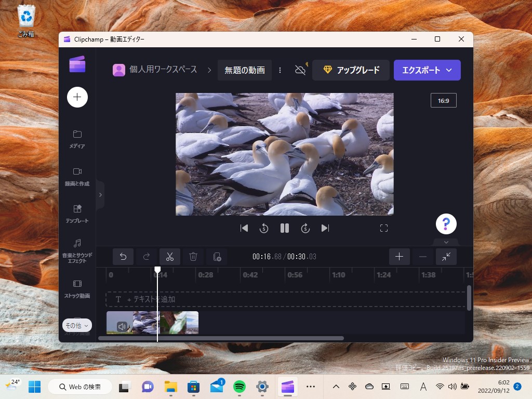
Task: Click the 16:9 aspect ratio button
Action: pos(443,100)
